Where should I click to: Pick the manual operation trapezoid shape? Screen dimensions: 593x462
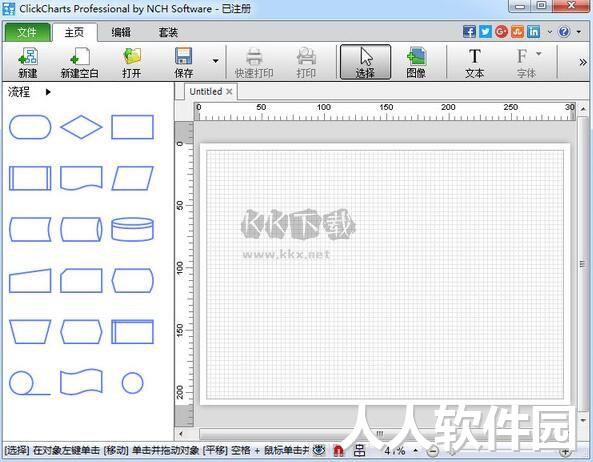[x=30, y=332]
